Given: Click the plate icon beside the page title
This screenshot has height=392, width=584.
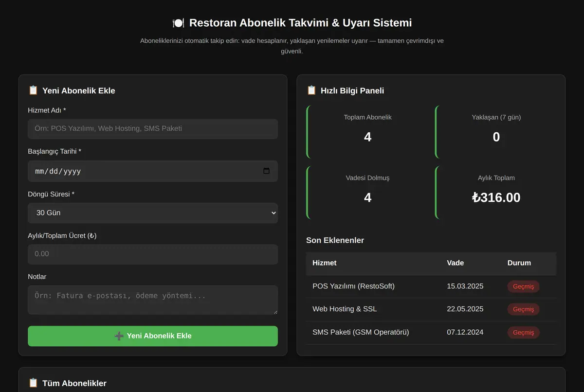Looking at the screenshot, I should pyautogui.click(x=178, y=23).
